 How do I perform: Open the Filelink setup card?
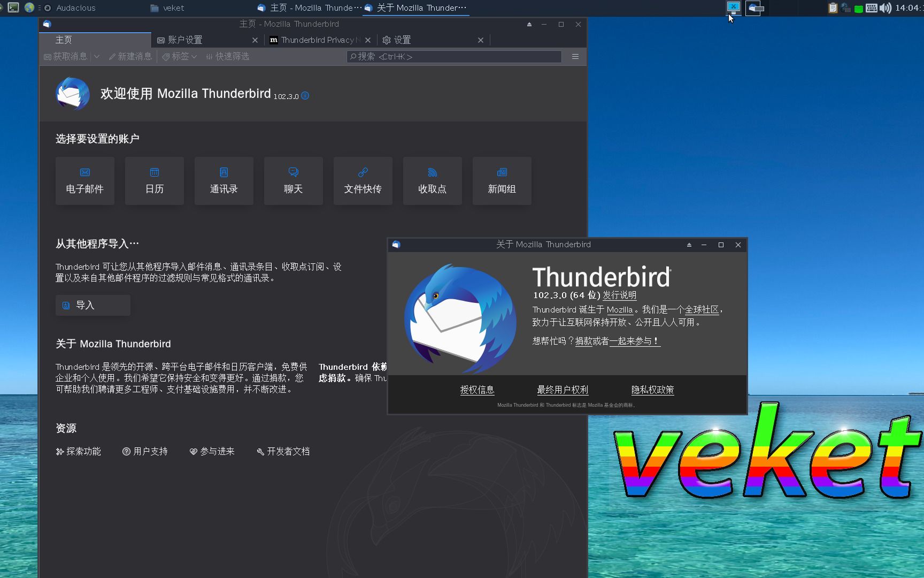pos(363,181)
